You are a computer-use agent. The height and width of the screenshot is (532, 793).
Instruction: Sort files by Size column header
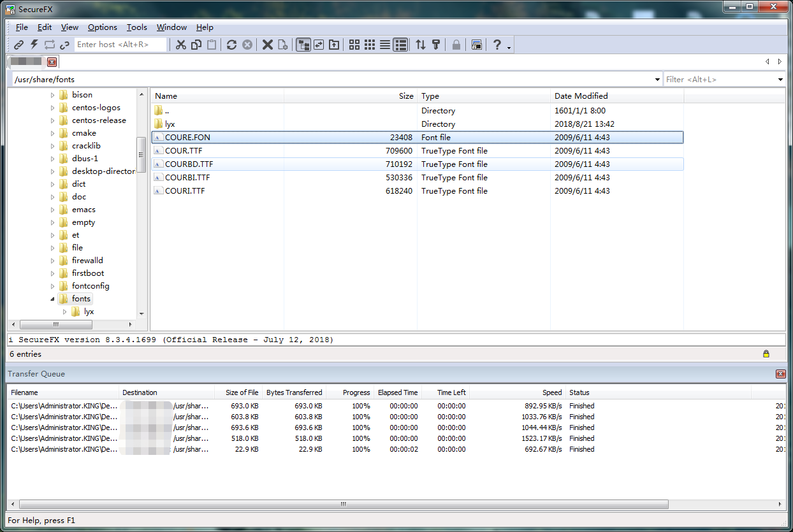tap(350, 96)
